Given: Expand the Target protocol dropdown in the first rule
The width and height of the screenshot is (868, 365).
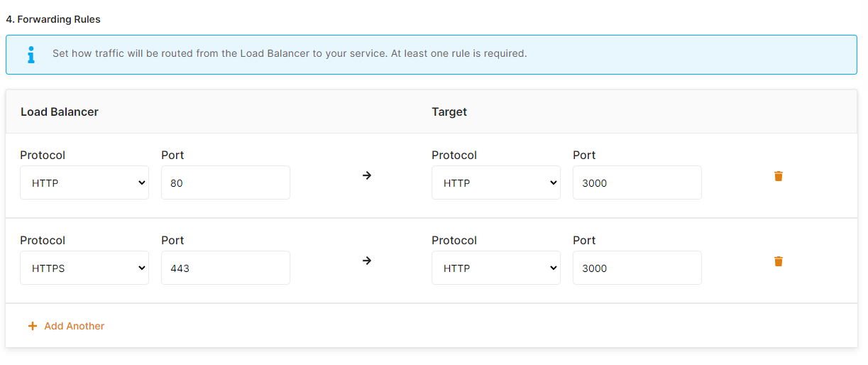Looking at the screenshot, I should [495, 182].
